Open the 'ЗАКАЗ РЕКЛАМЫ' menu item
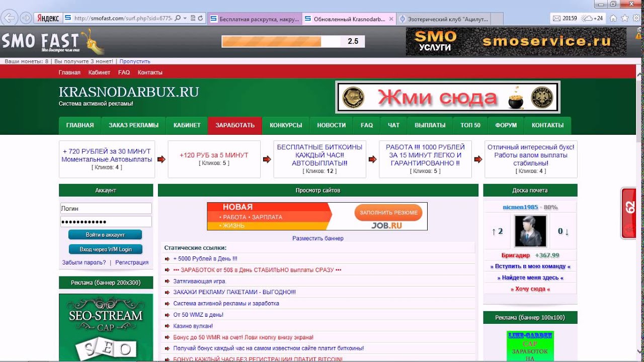644x362 pixels. [x=134, y=126]
